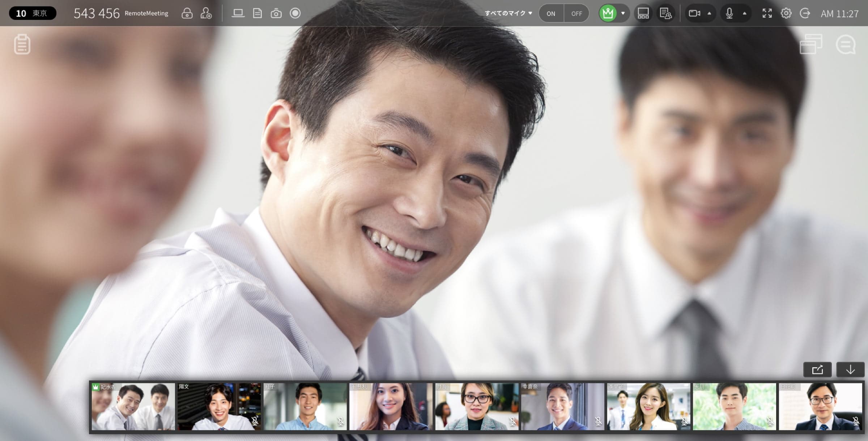Click the AM 11:27 clock
This screenshot has height=441, width=868.
pos(839,14)
